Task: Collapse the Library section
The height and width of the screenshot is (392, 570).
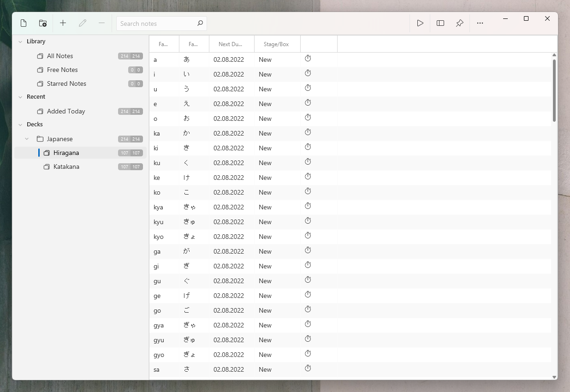Action: tap(20, 41)
